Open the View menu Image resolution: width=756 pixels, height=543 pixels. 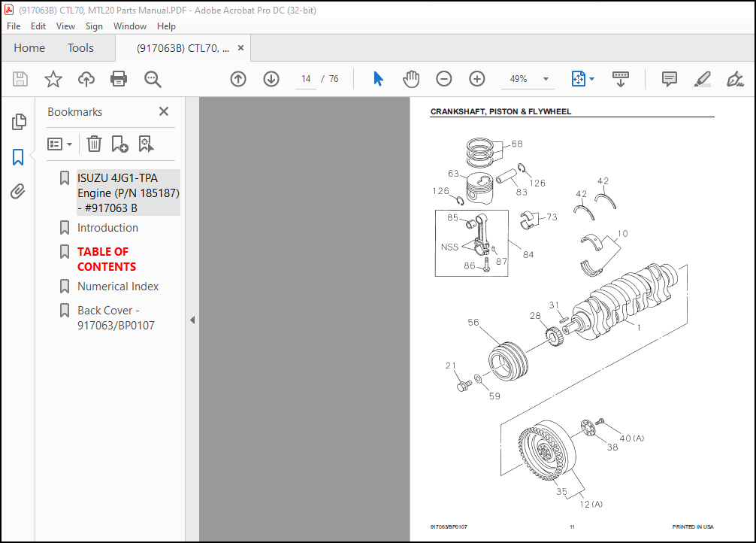[x=65, y=26]
